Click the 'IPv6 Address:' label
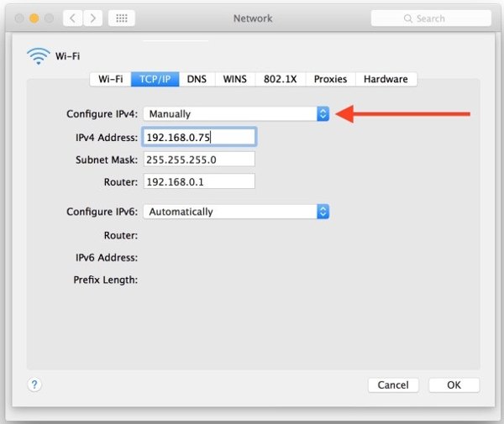The height and width of the screenshot is (424, 504). [107, 258]
